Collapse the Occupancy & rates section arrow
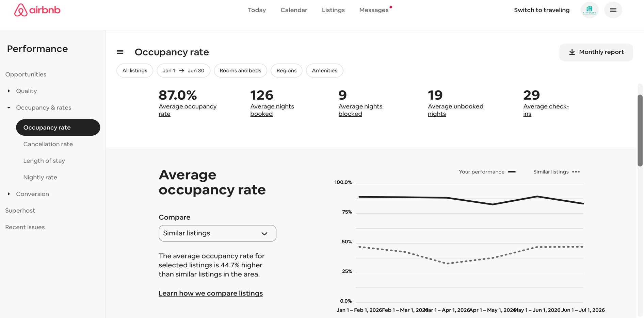Image resolution: width=644 pixels, height=318 pixels. click(9, 107)
